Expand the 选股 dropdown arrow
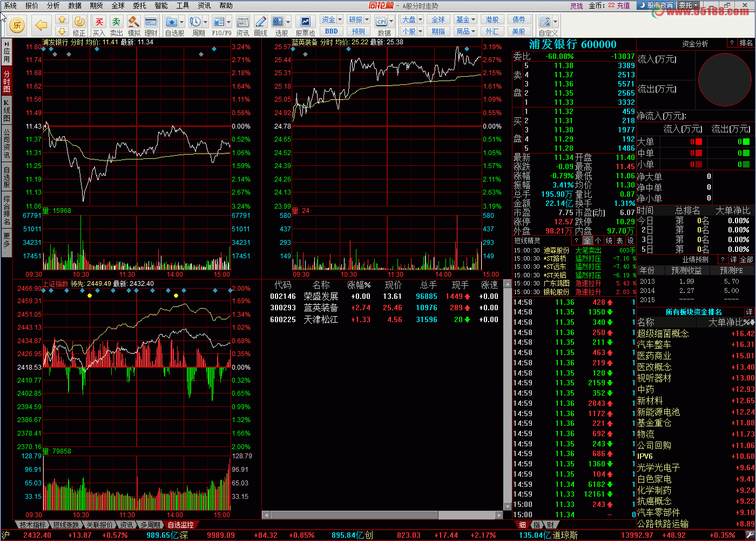Screen dimensions: 756x541 click(288, 22)
